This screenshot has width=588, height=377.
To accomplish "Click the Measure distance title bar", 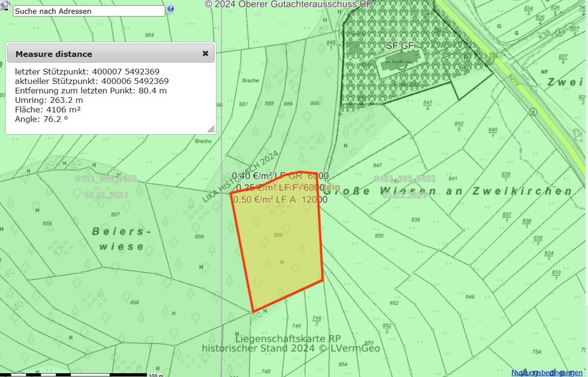I will click(x=104, y=54).
